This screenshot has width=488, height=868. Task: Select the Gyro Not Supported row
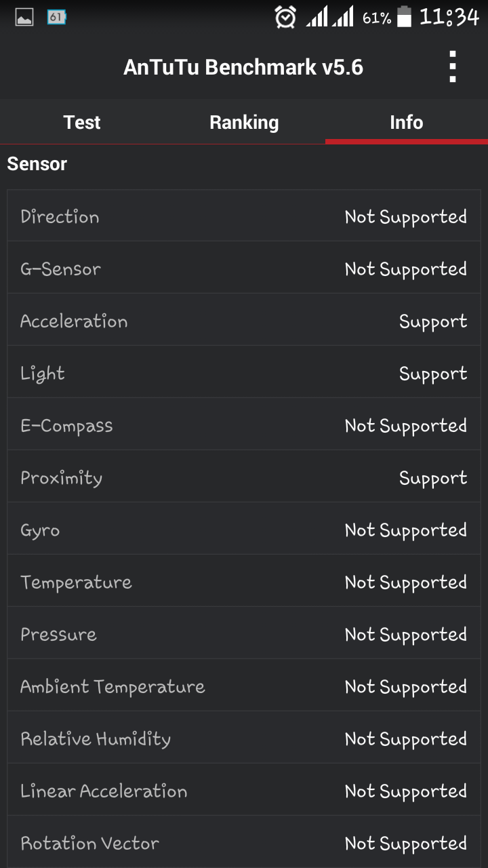(x=244, y=529)
